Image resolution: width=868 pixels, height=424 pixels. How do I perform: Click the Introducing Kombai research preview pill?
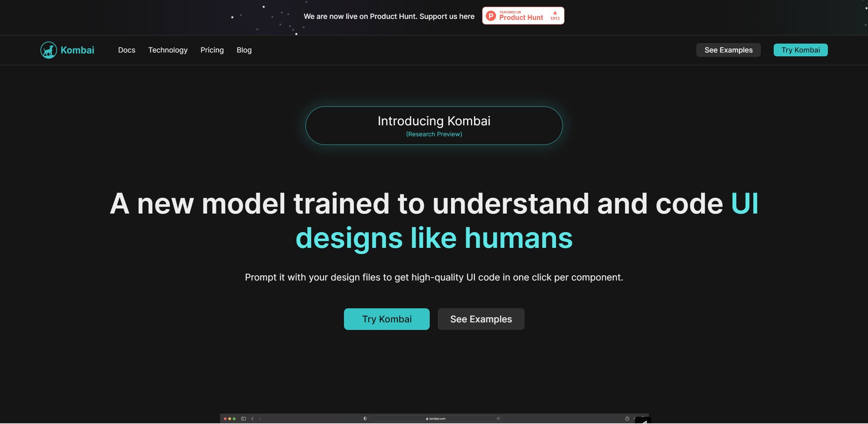coord(433,126)
